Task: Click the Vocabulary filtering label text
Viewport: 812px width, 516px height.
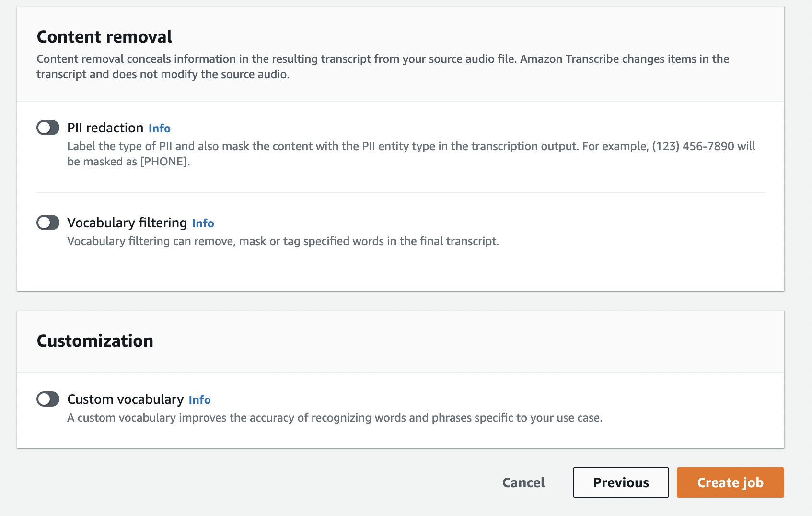Action: [x=127, y=223]
